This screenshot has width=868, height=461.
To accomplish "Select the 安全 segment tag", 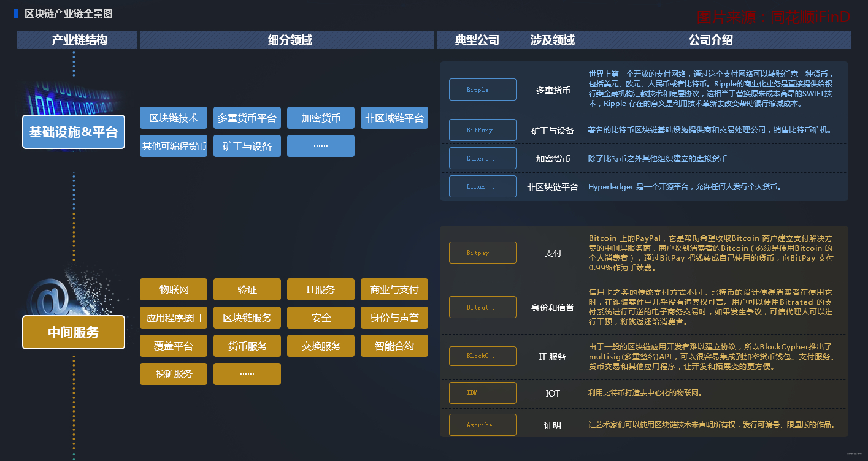I will 321,318.
